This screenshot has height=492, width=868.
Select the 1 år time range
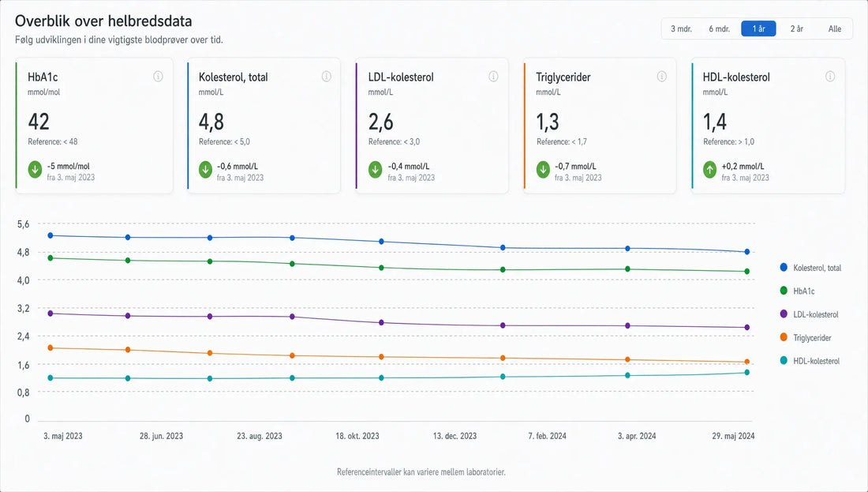click(x=758, y=28)
